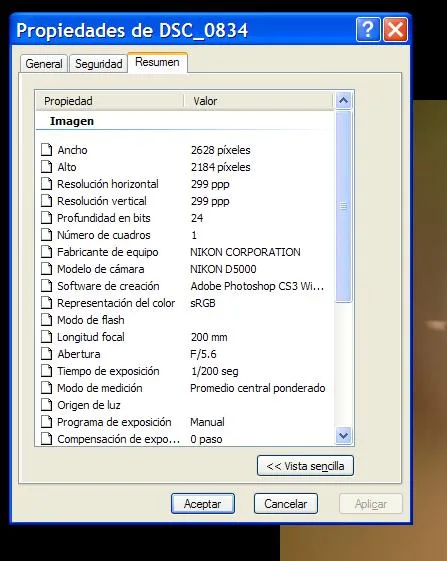Select the page icon for Modo de flash
The image size is (447, 561).
click(x=46, y=319)
